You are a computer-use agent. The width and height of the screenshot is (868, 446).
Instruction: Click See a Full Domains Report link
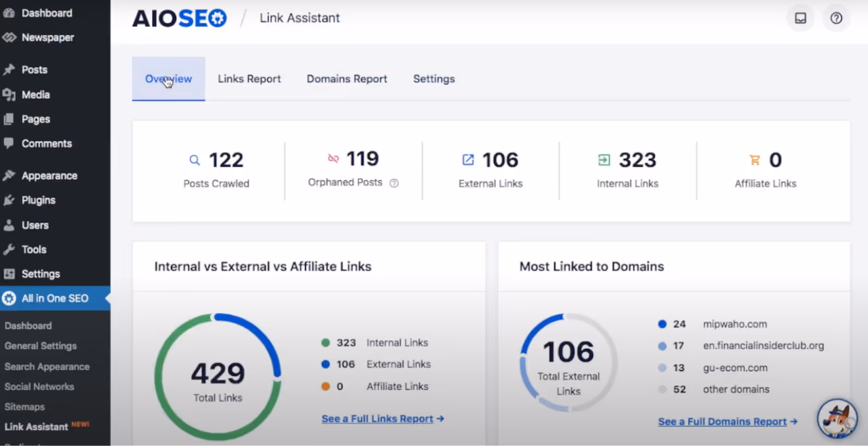click(x=727, y=422)
